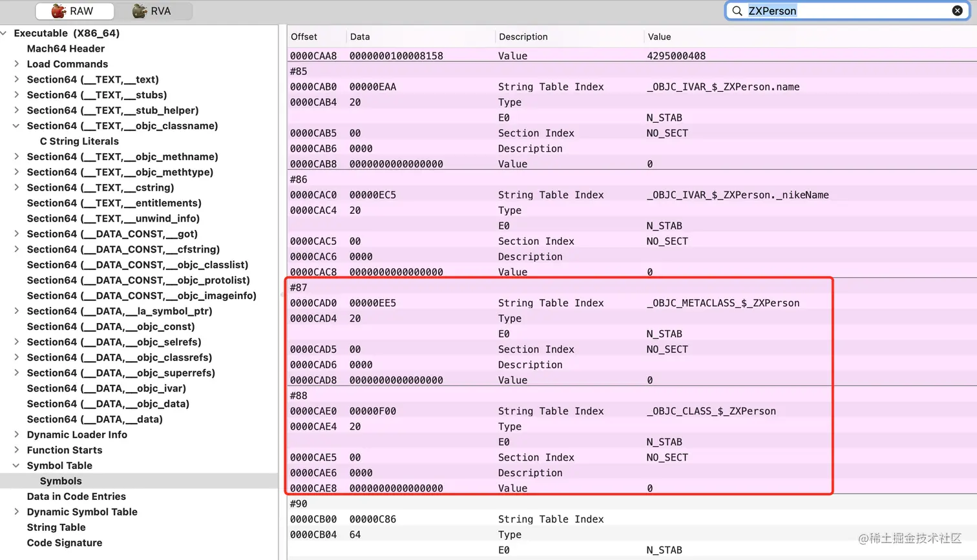
Task: Open Data in Code Entries
Action: (76, 497)
